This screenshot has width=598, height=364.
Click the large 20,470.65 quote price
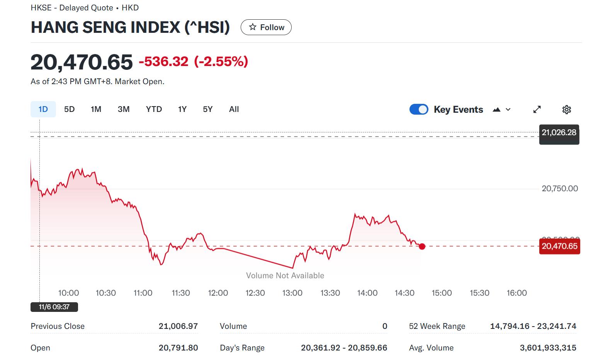coord(82,62)
